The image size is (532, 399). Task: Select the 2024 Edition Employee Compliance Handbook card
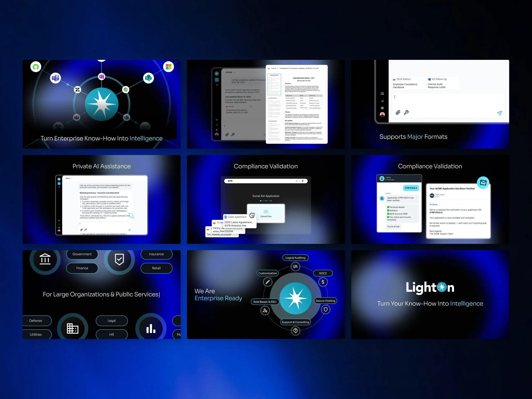coord(408,83)
